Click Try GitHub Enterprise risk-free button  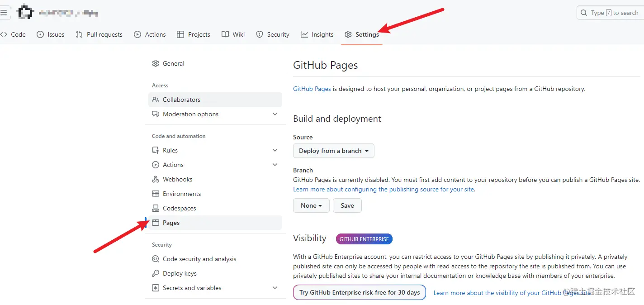pos(360,292)
